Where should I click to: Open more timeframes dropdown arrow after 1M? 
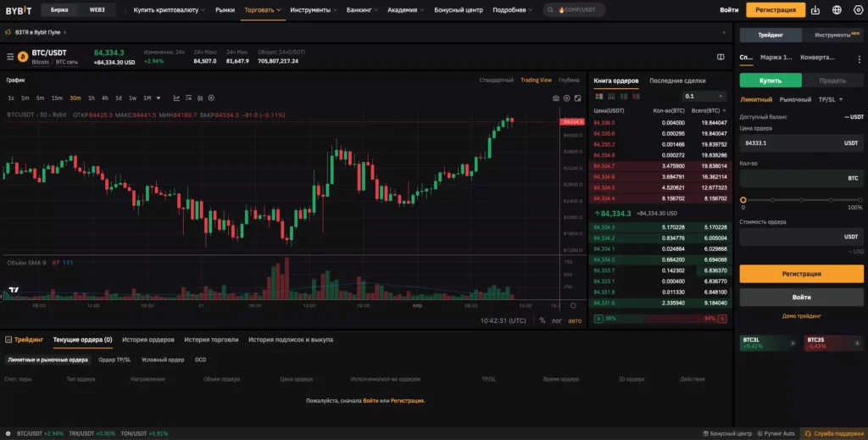(x=159, y=98)
